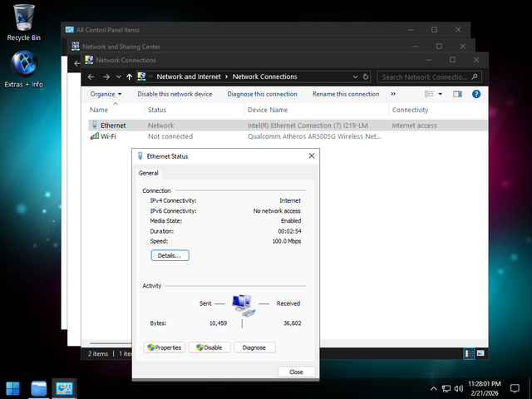Click the address bar location icon
This screenshot has width=532, height=399.
pos(142,76)
